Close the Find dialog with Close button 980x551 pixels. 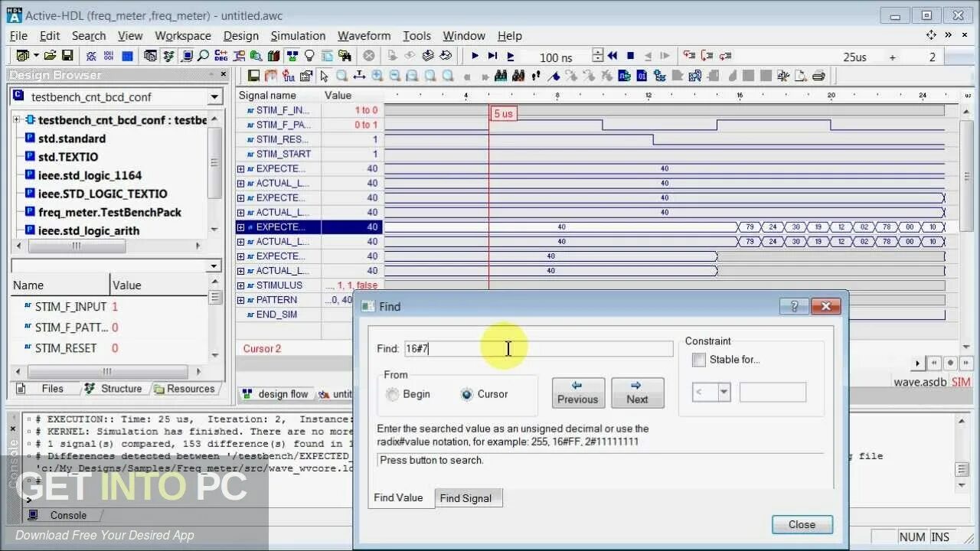pyautogui.click(x=802, y=524)
